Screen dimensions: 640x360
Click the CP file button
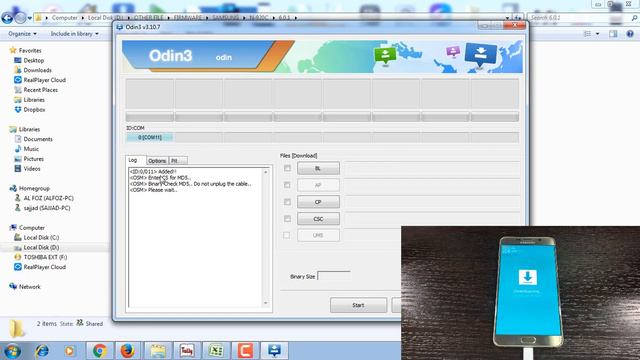coord(318,202)
